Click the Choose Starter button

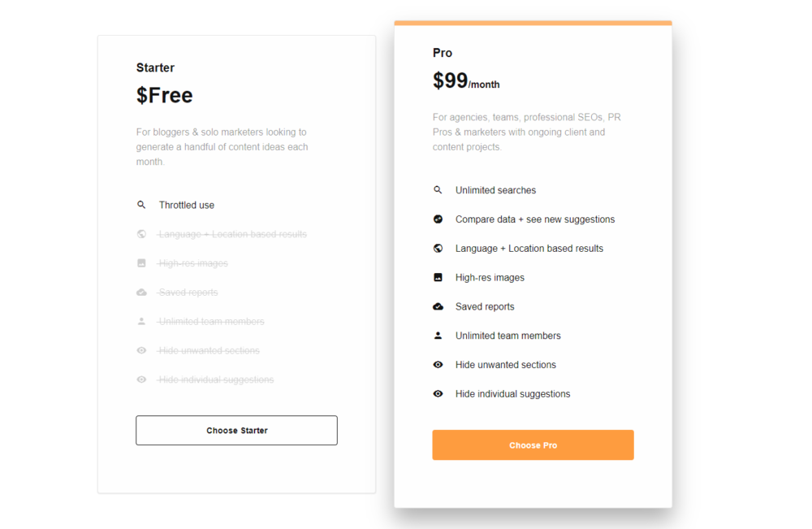point(236,431)
